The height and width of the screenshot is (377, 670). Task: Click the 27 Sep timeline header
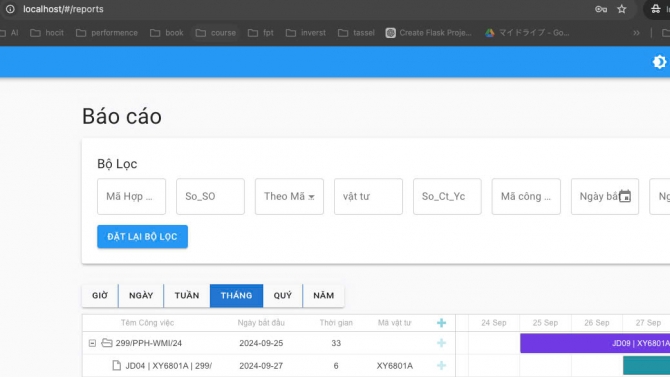[648, 323]
